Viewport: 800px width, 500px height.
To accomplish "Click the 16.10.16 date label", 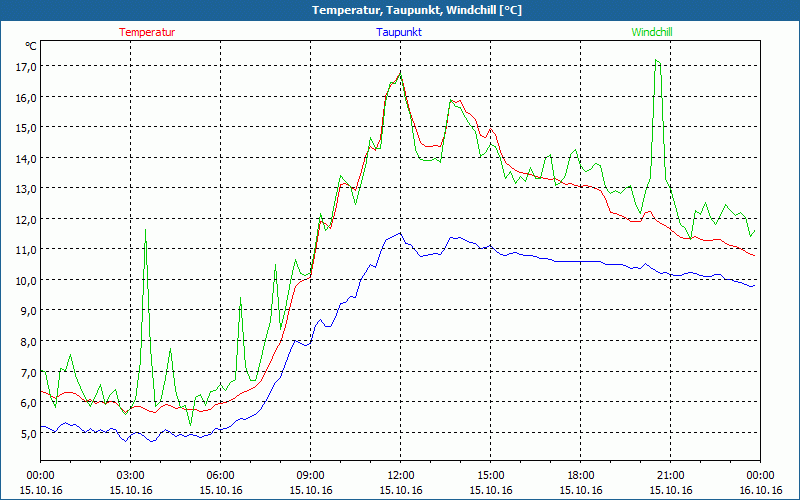I will tap(760, 490).
